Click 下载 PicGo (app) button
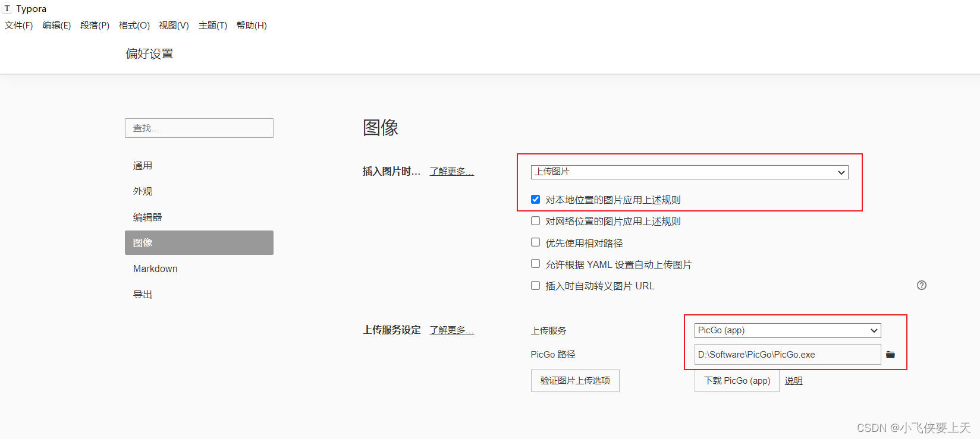This screenshot has height=439, width=980. pos(737,381)
